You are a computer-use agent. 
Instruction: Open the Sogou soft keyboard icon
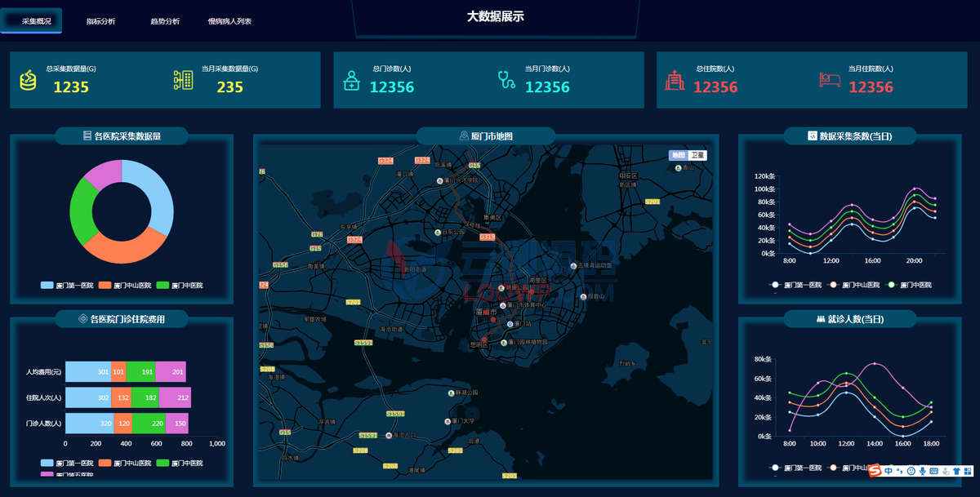click(x=934, y=471)
